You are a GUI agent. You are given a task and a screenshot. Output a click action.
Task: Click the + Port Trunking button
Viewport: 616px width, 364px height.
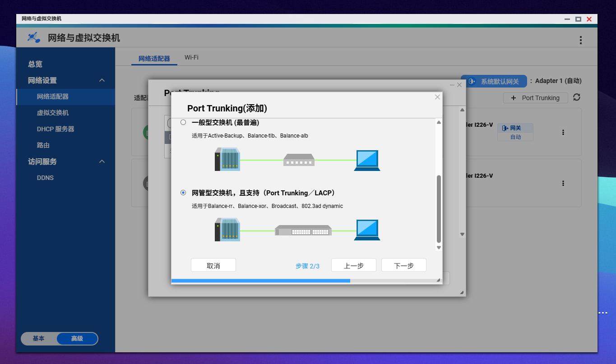point(535,98)
